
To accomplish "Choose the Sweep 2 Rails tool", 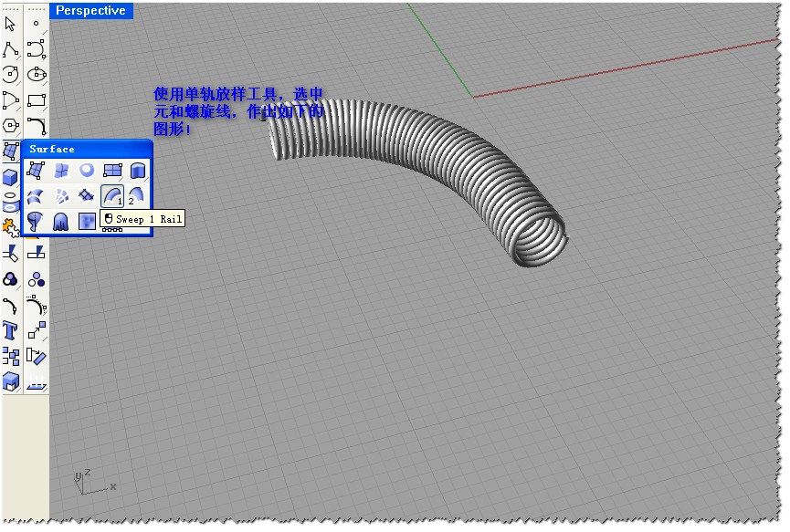I will coord(137,196).
